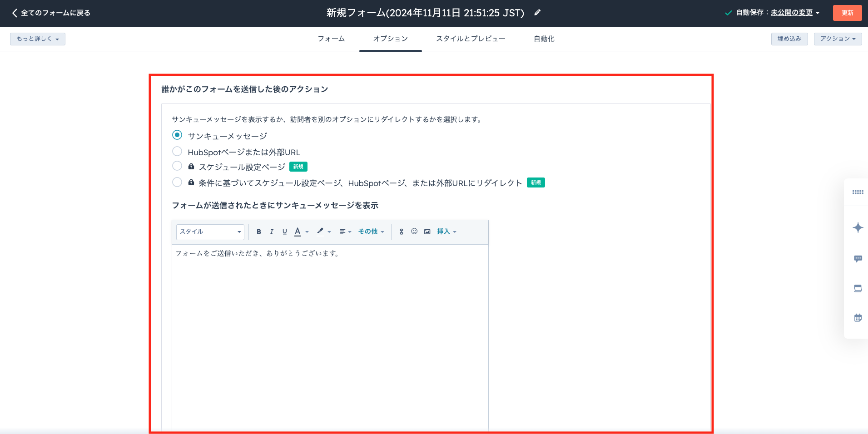Toggle italic formatting
This screenshot has height=434, width=868.
point(272,232)
